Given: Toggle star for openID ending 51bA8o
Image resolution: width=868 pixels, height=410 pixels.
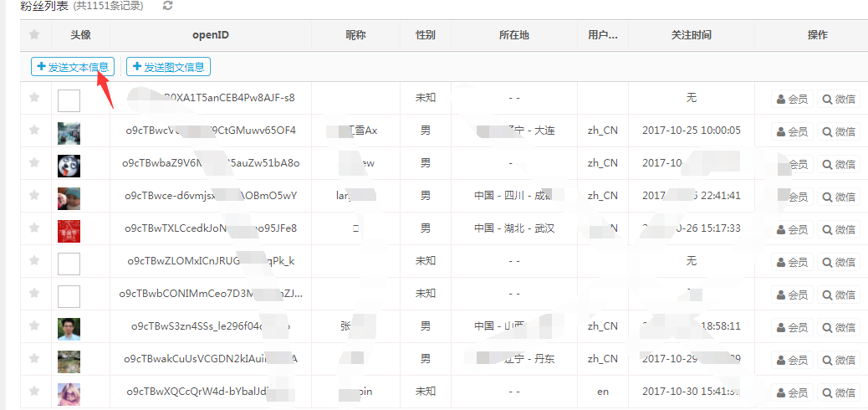Looking at the screenshot, I should point(34,163).
